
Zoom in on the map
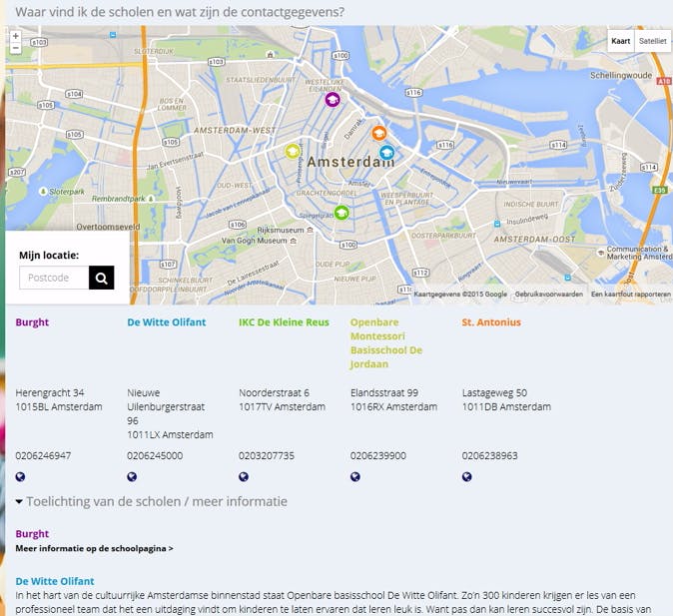click(x=15, y=36)
